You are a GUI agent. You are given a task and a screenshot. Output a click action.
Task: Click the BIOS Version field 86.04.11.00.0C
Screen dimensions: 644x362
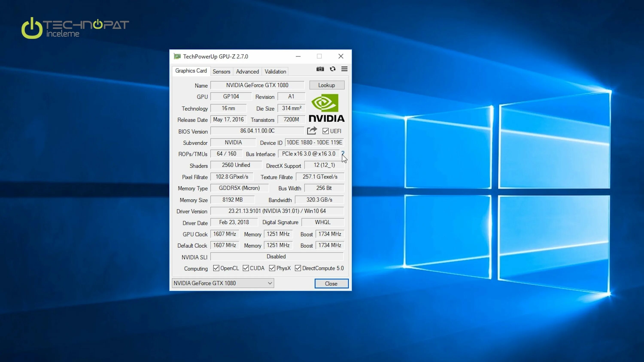click(x=257, y=131)
